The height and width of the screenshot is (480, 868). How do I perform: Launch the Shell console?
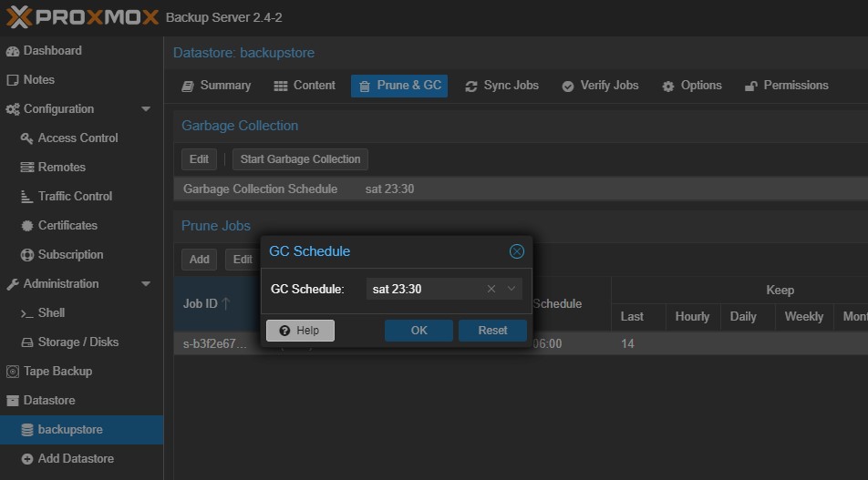(51, 313)
